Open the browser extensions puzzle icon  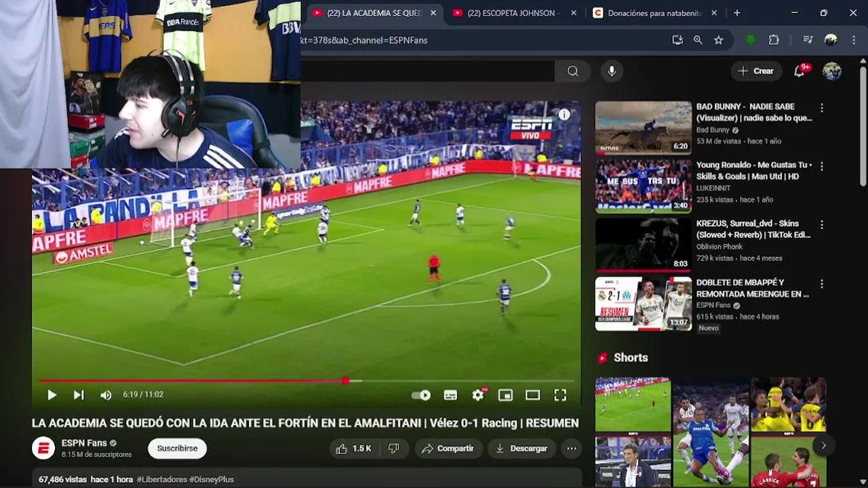[774, 40]
